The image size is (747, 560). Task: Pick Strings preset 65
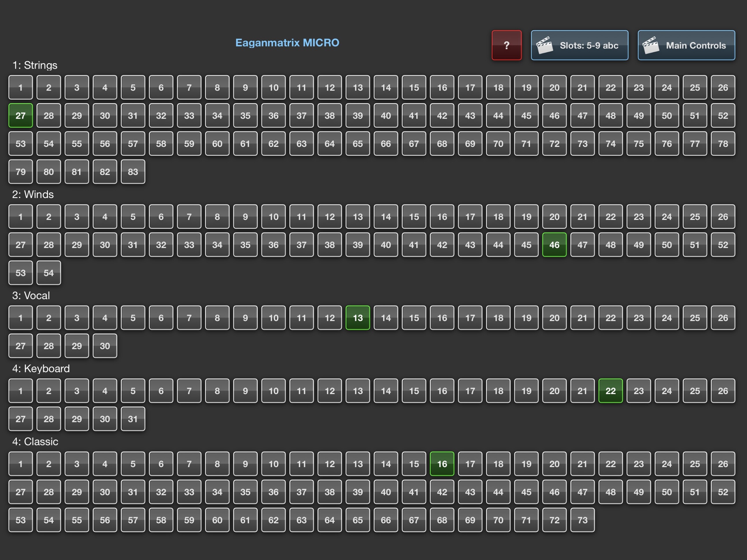click(x=358, y=143)
